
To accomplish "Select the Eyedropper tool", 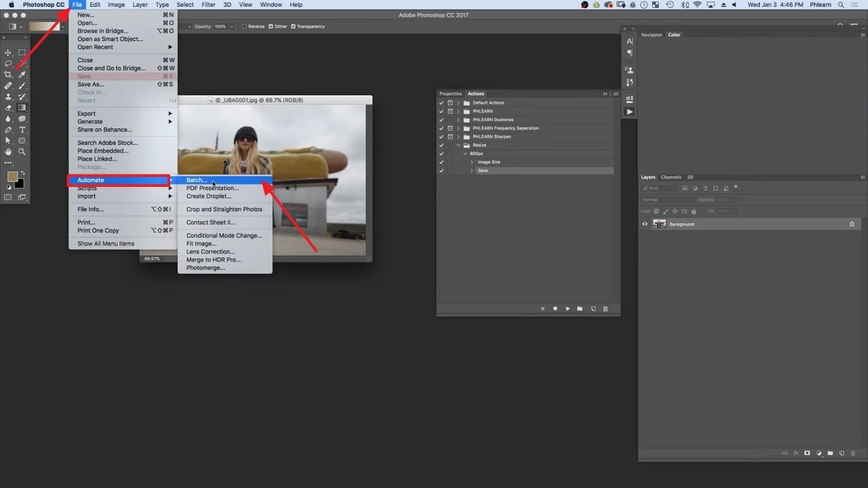I will [22, 75].
